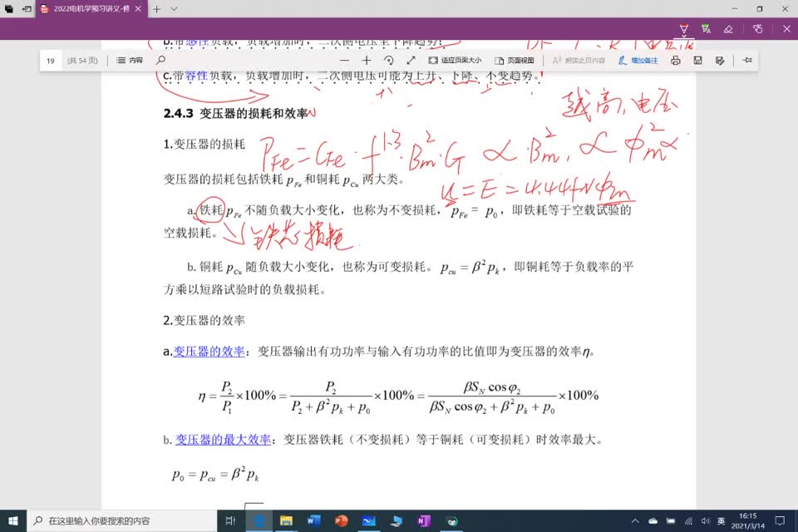Viewport: 798px width, 532px height.
Task: Open the tabs you've set aside
Action: 8,8
